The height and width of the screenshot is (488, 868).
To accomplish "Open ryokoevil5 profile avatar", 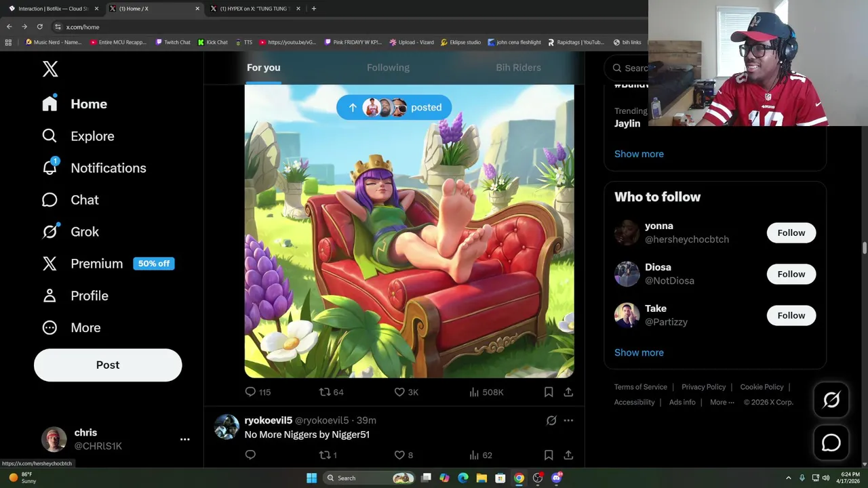I will pyautogui.click(x=226, y=427).
